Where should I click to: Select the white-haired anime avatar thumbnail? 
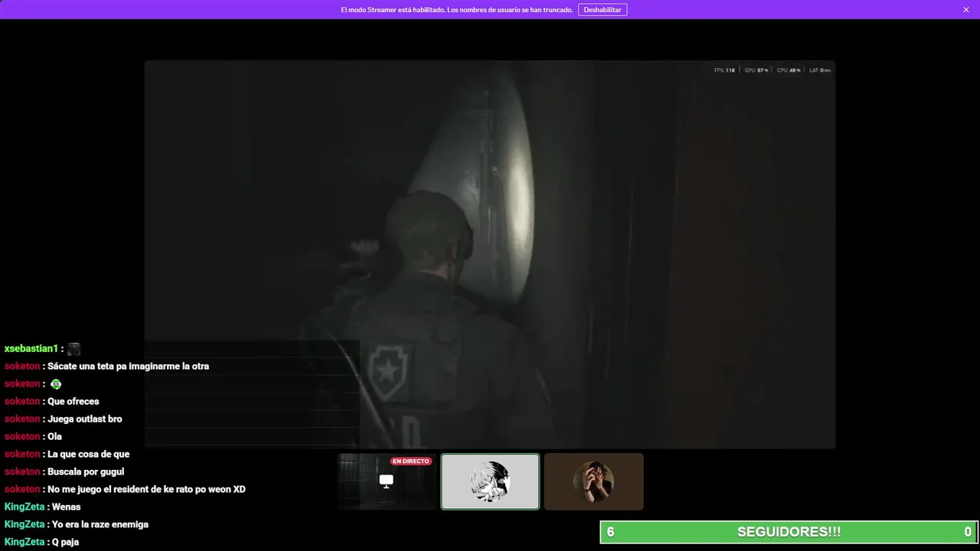tap(490, 481)
